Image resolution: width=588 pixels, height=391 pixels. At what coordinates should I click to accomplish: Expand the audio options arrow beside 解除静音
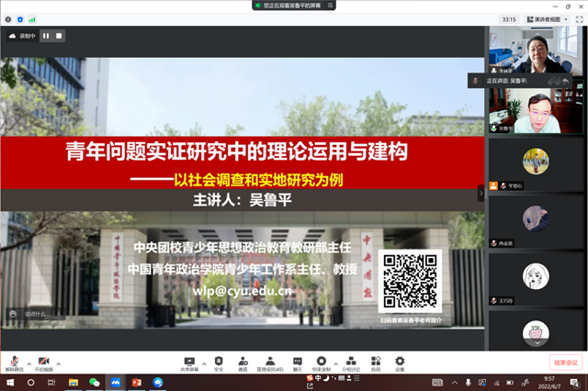pyautogui.click(x=28, y=361)
